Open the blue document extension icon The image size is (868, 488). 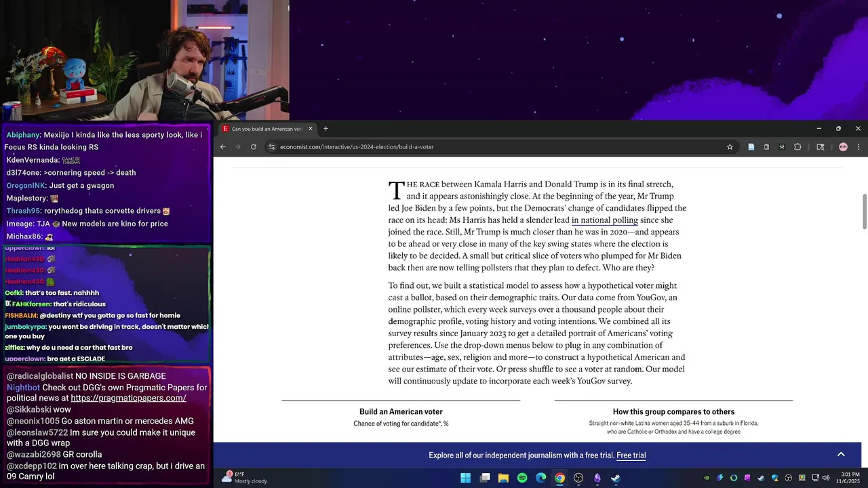tap(751, 146)
